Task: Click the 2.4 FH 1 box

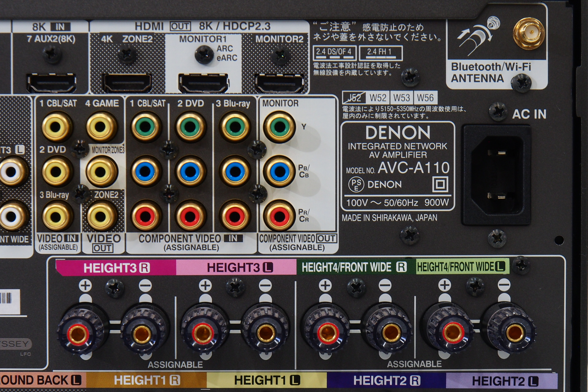Action: pos(381,53)
